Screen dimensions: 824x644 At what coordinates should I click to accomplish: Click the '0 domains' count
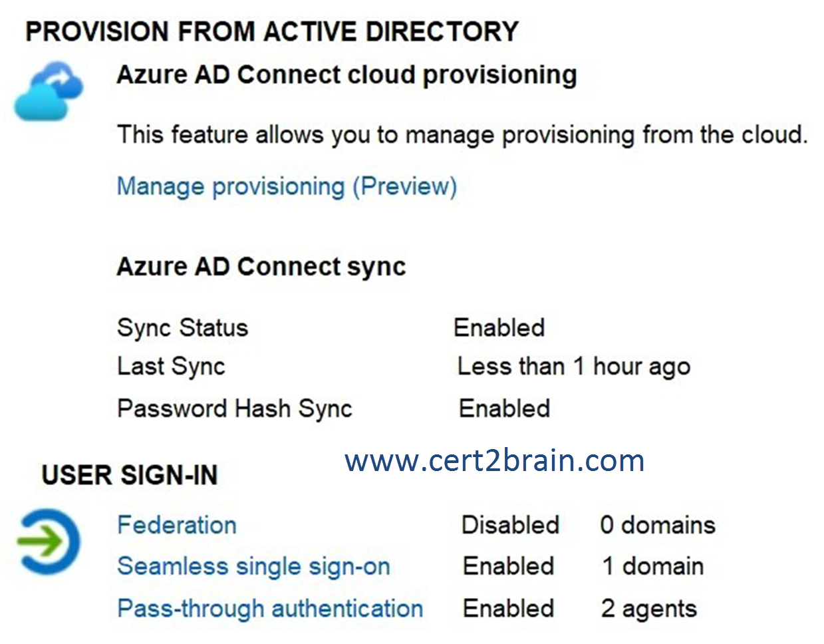[x=658, y=525]
